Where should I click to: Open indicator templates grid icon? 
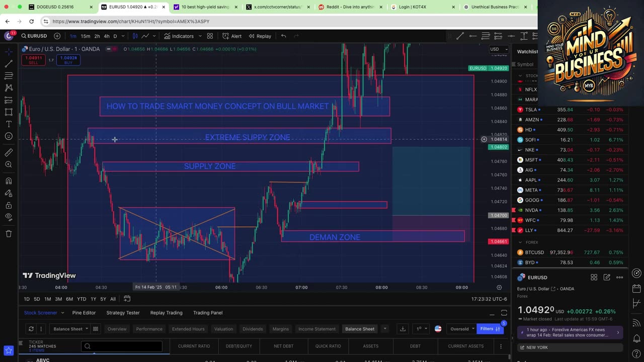210,36
